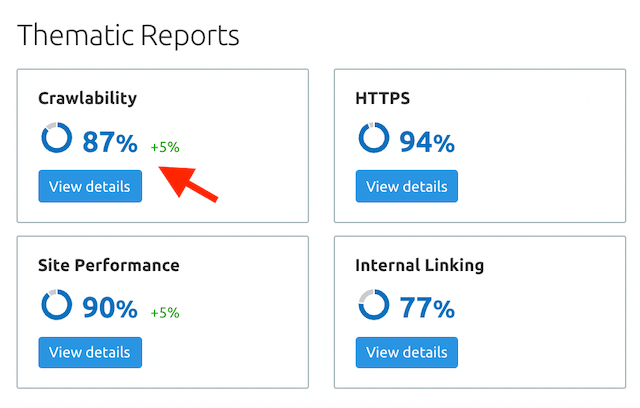640x408 pixels.
Task: Click the HTTPS donut chart icon
Action: 374,139
